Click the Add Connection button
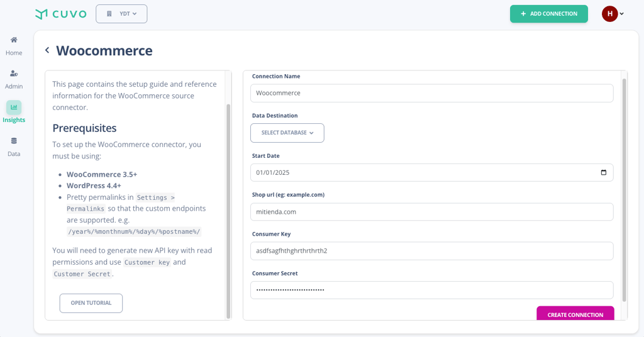This screenshot has height=337, width=644. click(548, 14)
